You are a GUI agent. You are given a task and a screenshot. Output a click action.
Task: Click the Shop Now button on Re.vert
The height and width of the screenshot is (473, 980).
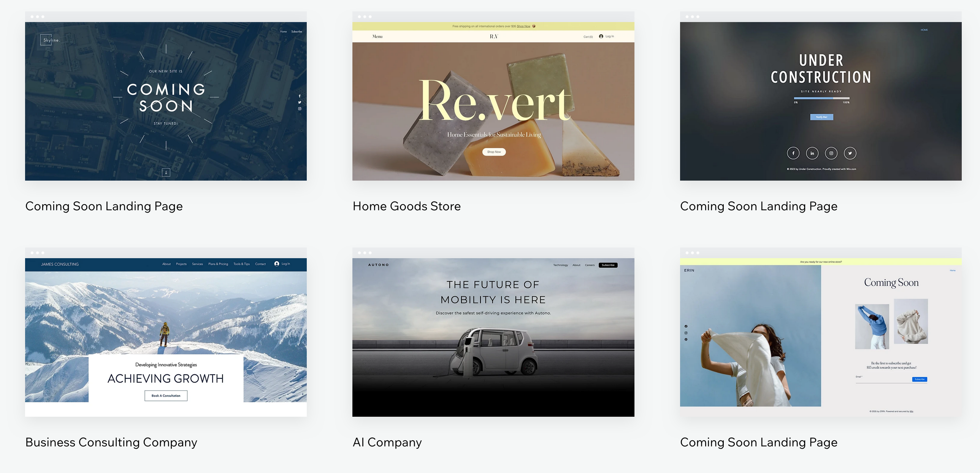493,151
